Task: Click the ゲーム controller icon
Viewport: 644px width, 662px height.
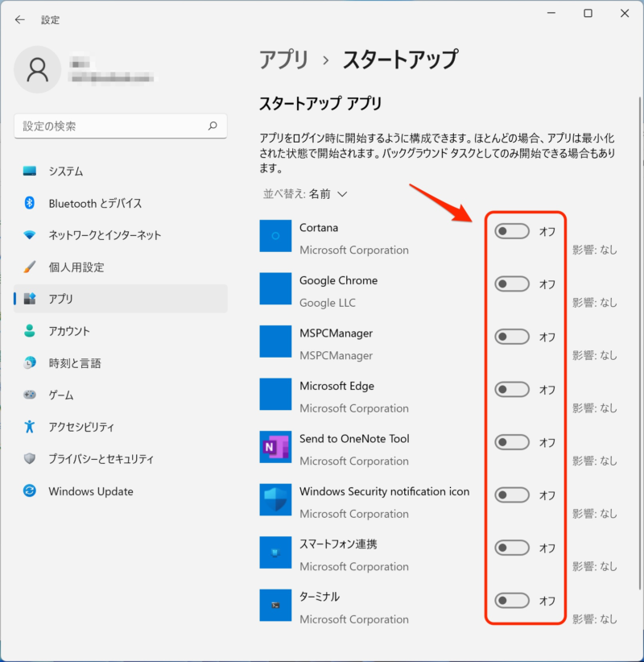Action: (30, 395)
